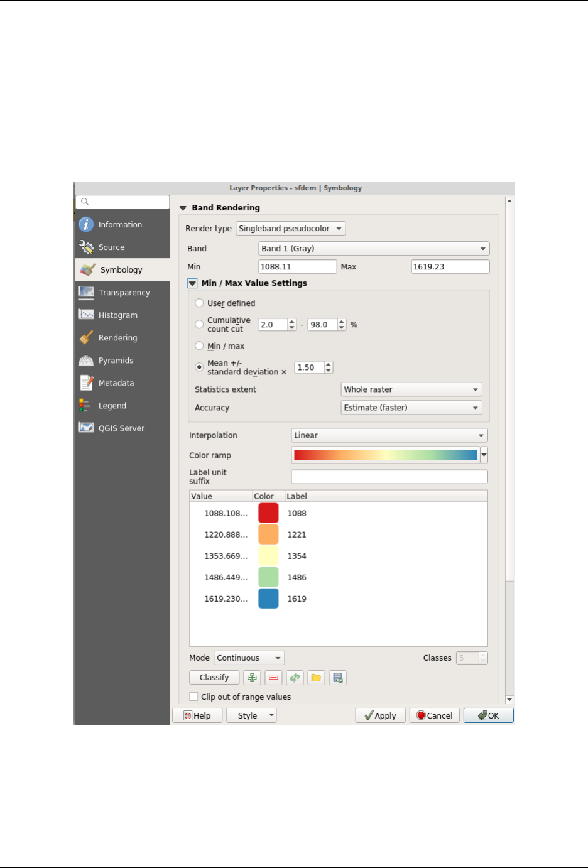This screenshot has height=868, width=588.
Task: Select the Cumulative count cut option
Action: (199, 325)
